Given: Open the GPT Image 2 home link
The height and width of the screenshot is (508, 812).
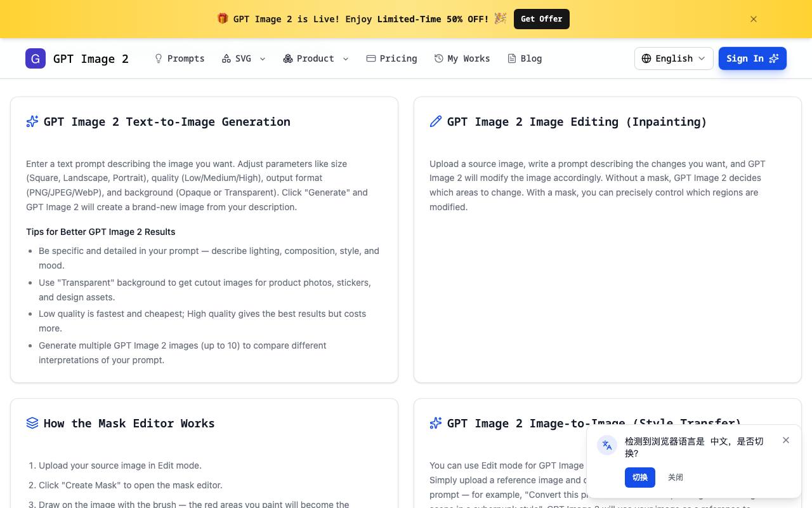Looking at the screenshot, I should coord(77,58).
